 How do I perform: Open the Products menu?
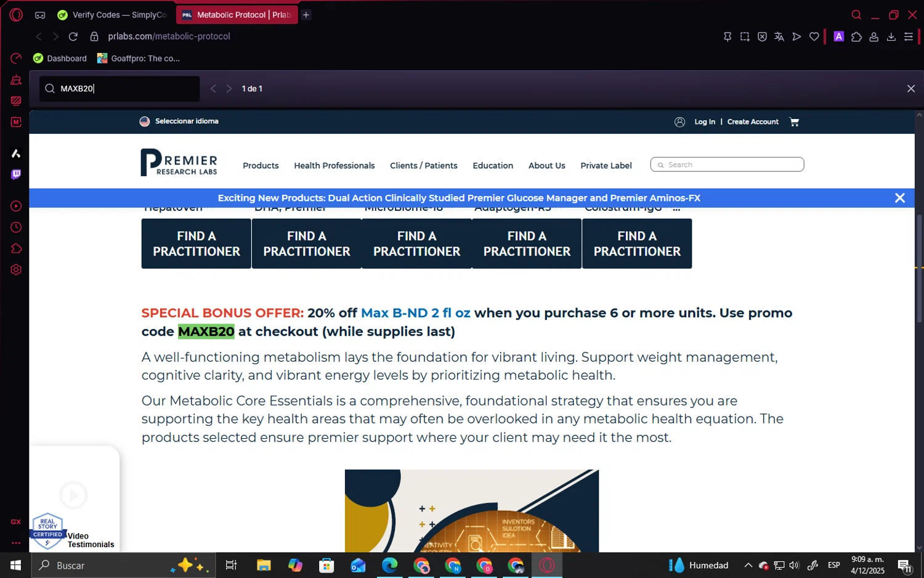261,166
